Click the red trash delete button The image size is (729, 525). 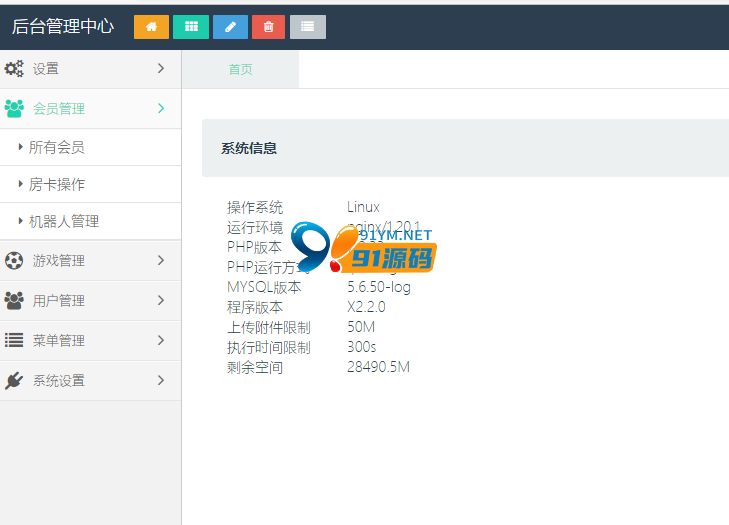[268, 27]
